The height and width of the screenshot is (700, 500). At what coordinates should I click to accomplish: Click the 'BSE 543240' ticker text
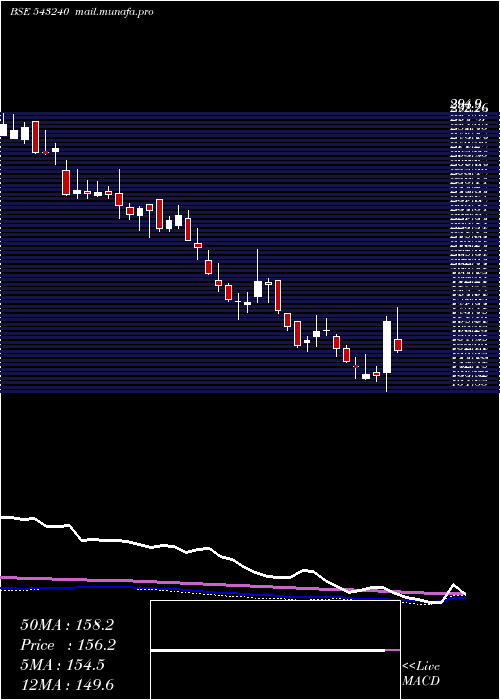39,12
